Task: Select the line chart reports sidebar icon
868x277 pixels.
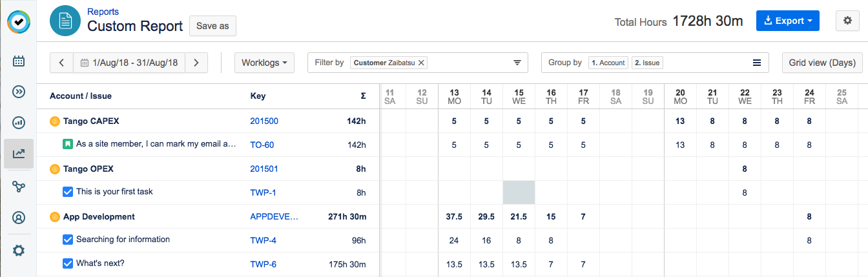Action: tap(19, 154)
